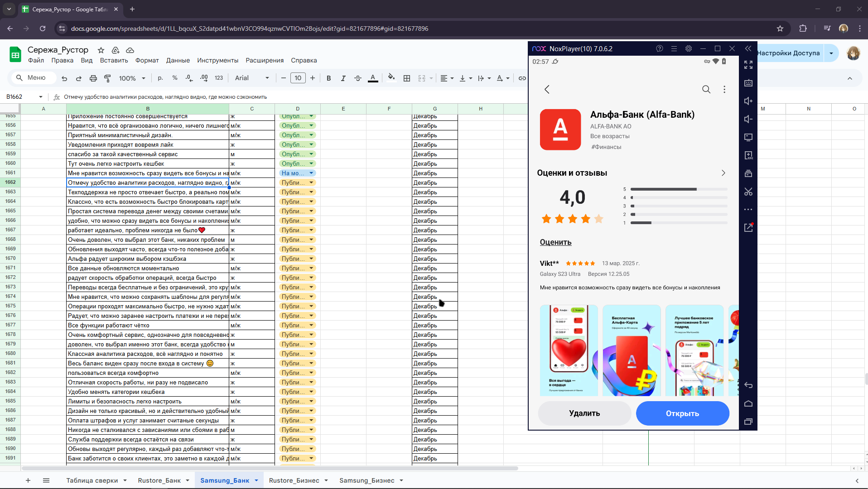The image size is (868, 489).
Task: Open the borders tool
Action: coord(407,78)
